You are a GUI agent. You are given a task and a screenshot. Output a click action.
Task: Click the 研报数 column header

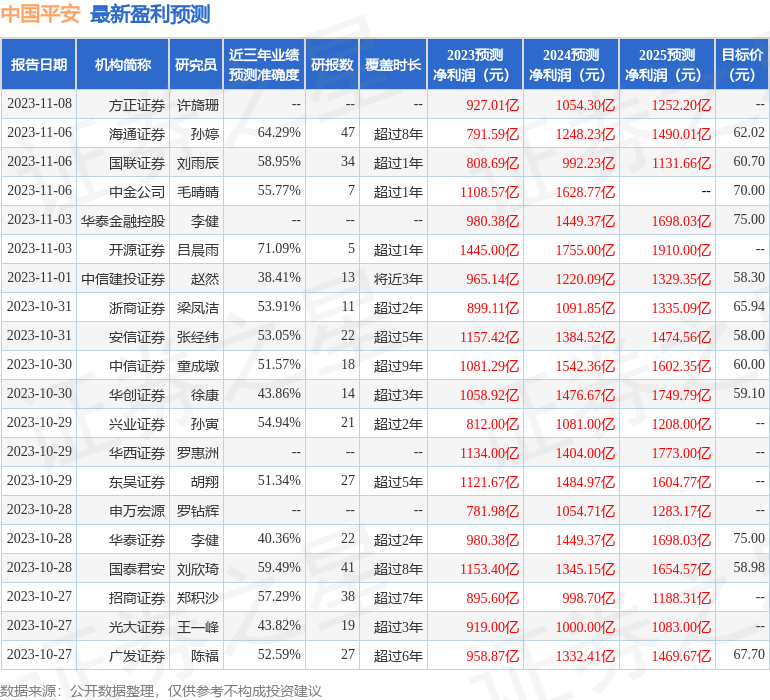point(332,64)
